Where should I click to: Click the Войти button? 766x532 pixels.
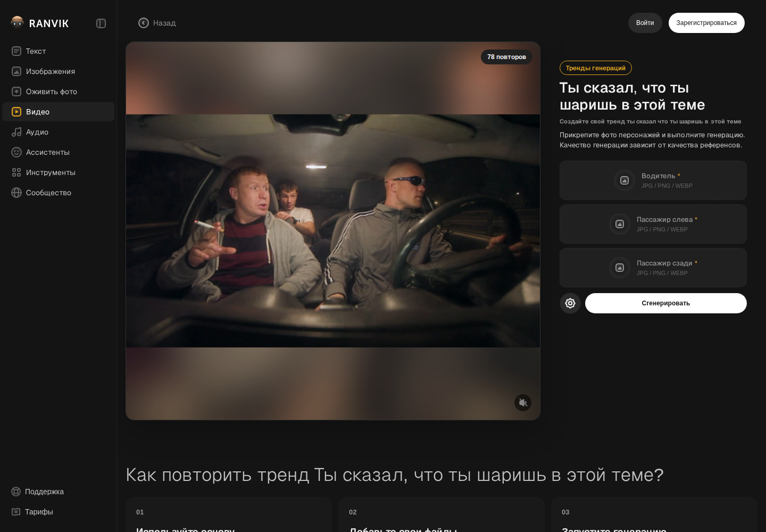645,23
